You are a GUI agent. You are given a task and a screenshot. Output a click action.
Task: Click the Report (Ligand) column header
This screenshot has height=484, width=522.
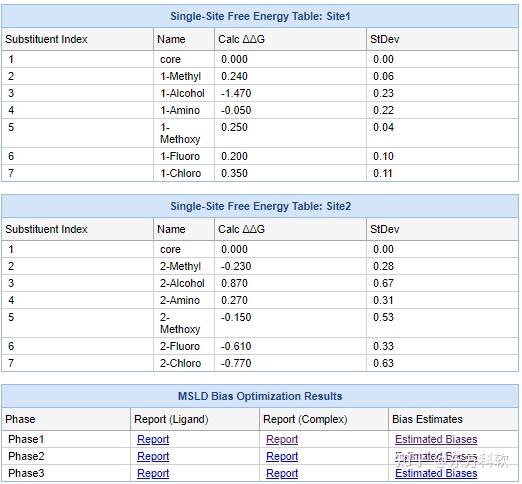(x=171, y=419)
